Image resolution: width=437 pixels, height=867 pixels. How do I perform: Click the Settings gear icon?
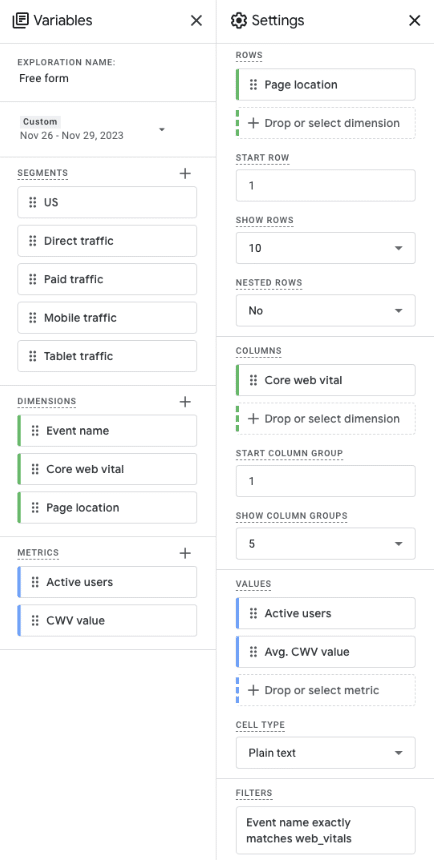238,20
